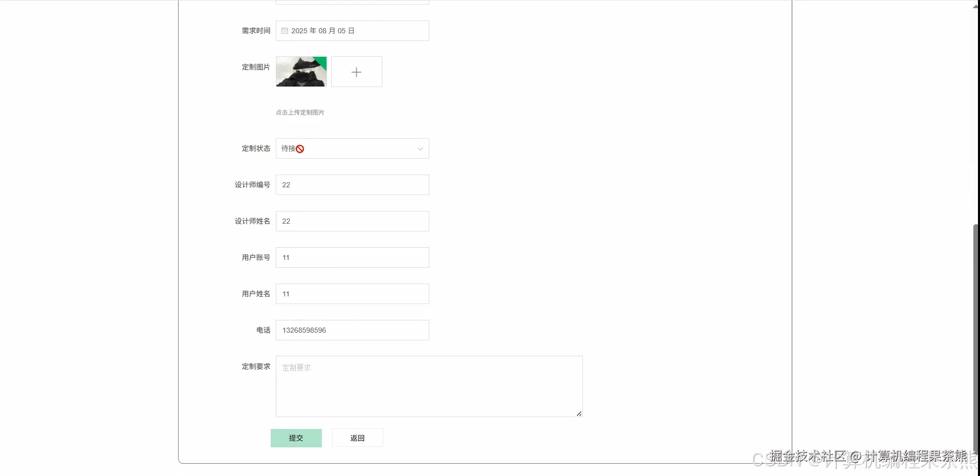The image size is (980, 476).
Task: Select the 设计师编号 input containing 22
Action: [x=352, y=185]
